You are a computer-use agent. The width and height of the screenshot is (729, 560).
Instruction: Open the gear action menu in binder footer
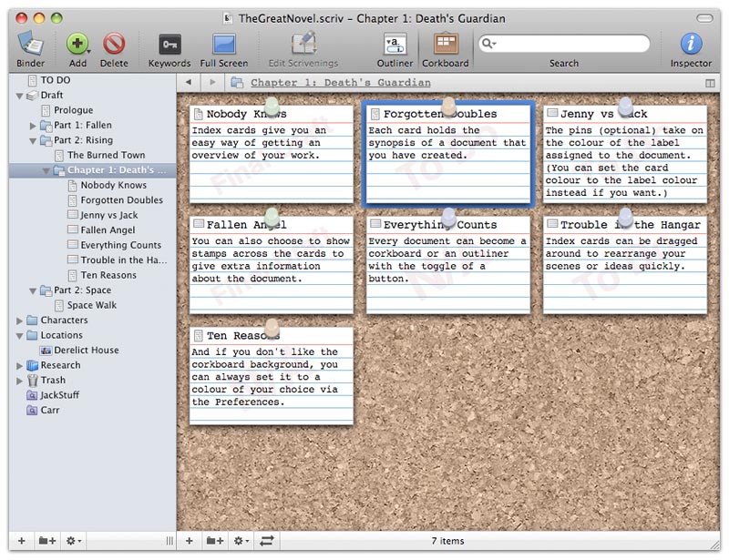(73, 541)
